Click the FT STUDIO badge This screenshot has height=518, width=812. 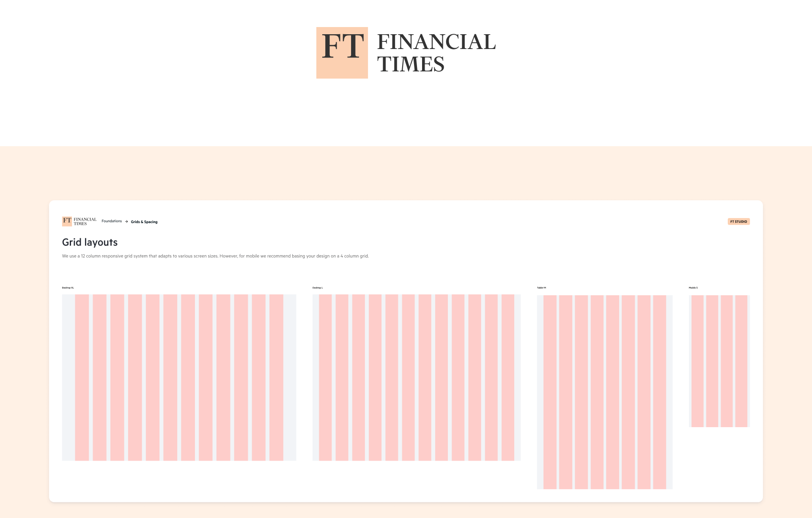point(738,221)
